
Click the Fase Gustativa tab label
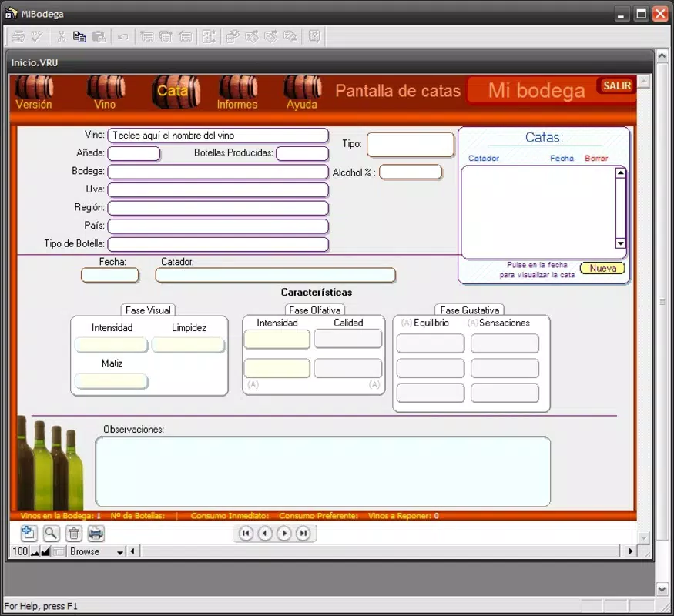470,310
